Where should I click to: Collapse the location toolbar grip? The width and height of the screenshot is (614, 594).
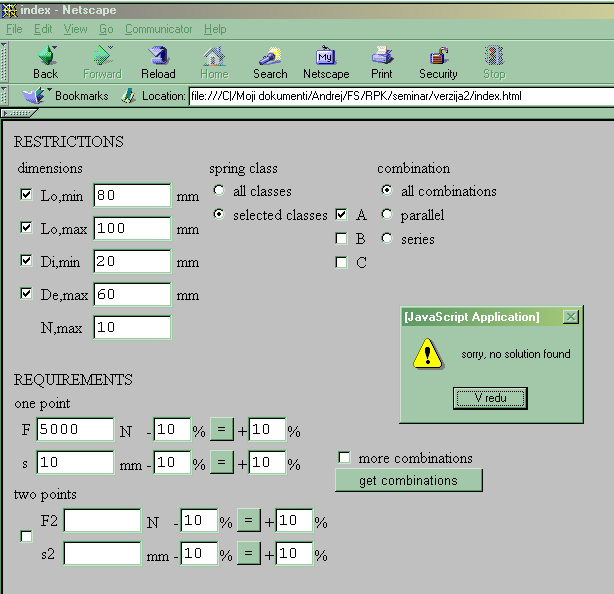(x=4, y=96)
